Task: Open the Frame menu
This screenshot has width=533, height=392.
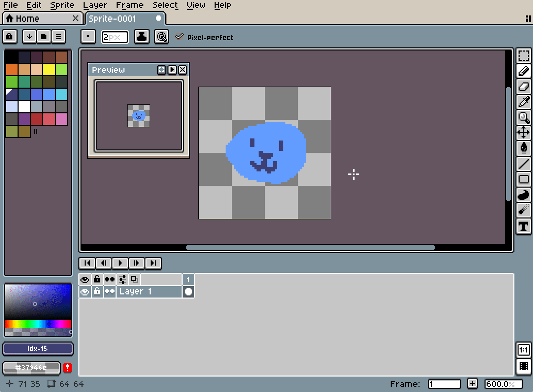Action: (x=130, y=5)
